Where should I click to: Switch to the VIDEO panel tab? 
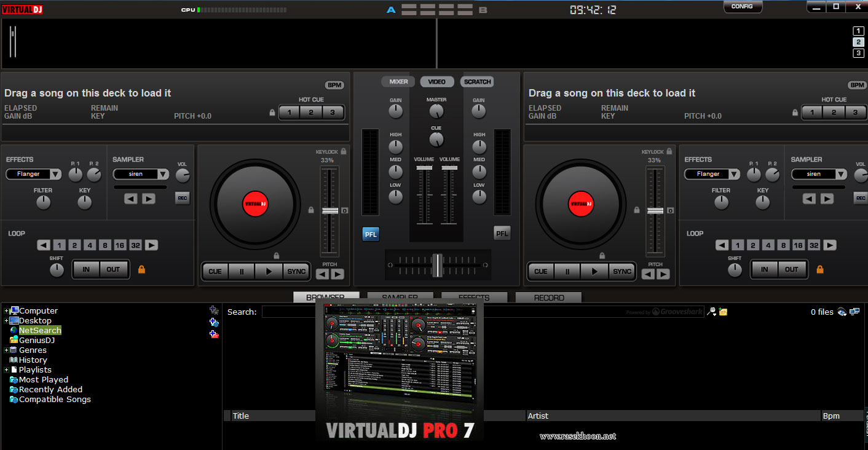tap(437, 82)
